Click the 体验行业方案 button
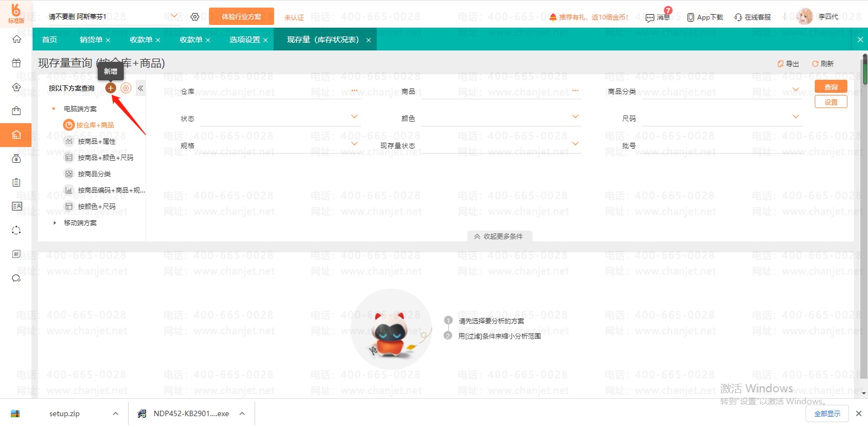 [x=242, y=17]
